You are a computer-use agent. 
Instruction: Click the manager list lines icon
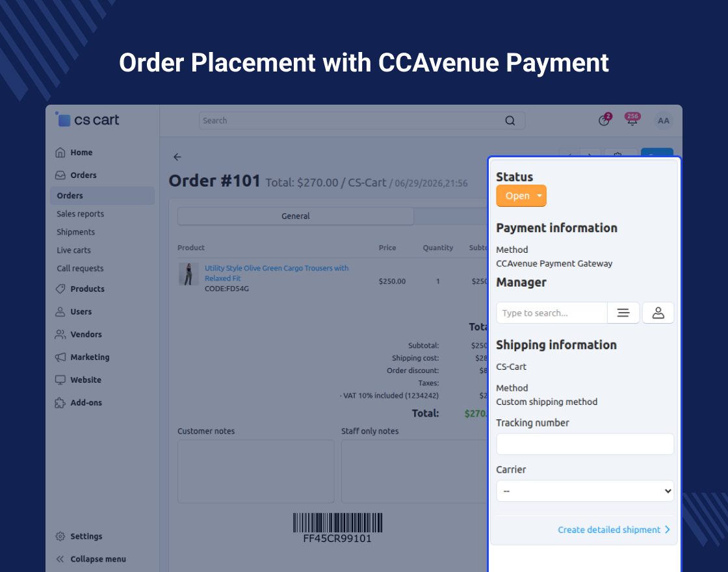[623, 313]
